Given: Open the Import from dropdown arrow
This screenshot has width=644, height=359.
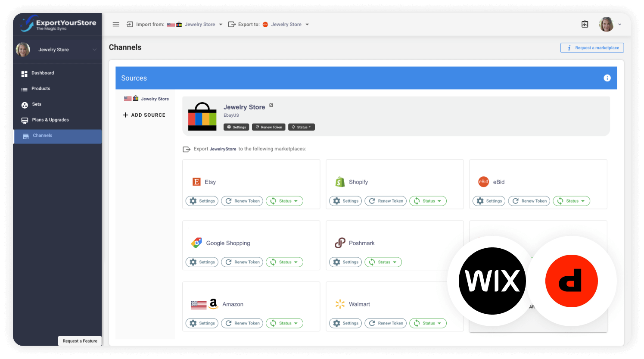Looking at the screenshot, I should (x=221, y=25).
